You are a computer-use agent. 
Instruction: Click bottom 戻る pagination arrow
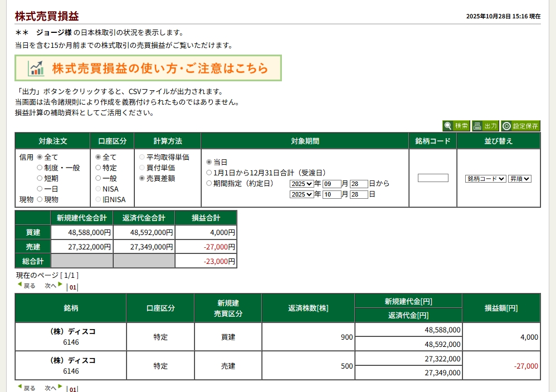[26, 388]
